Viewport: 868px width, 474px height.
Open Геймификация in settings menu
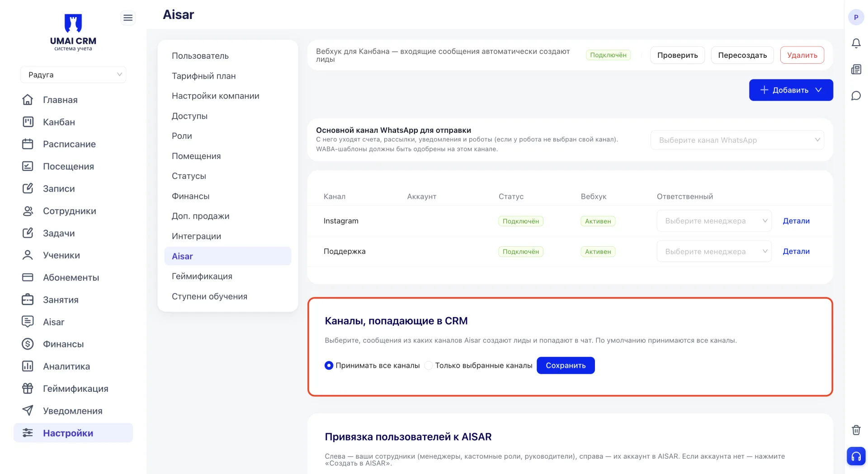coord(228,276)
